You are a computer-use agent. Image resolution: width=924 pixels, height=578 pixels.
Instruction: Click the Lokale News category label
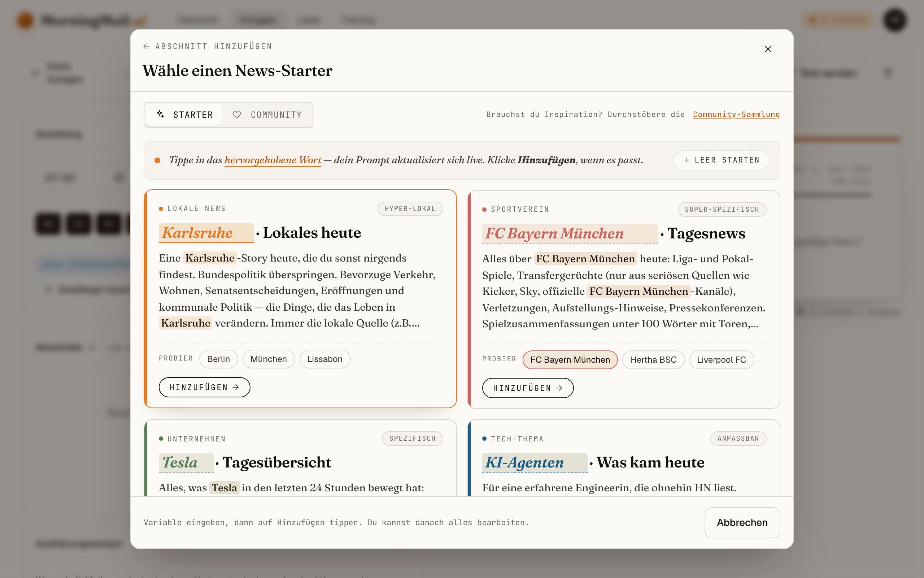click(x=196, y=209)
